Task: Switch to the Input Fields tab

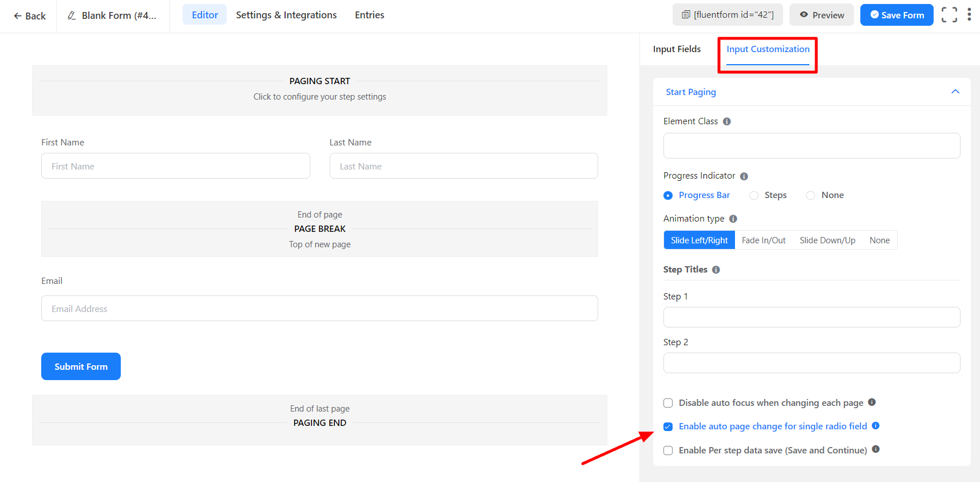Action: click(677, 49)
